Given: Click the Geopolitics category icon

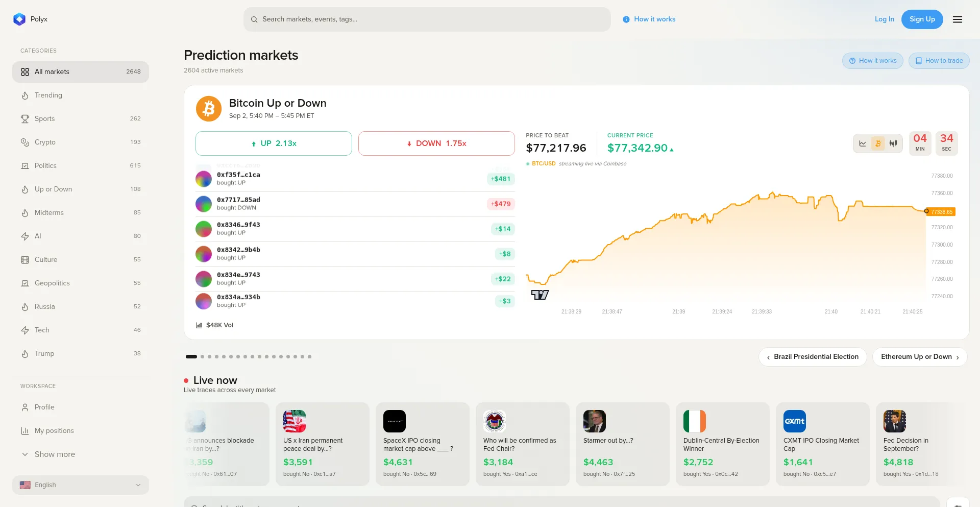Looking at the screenshot, I should 25,283.
